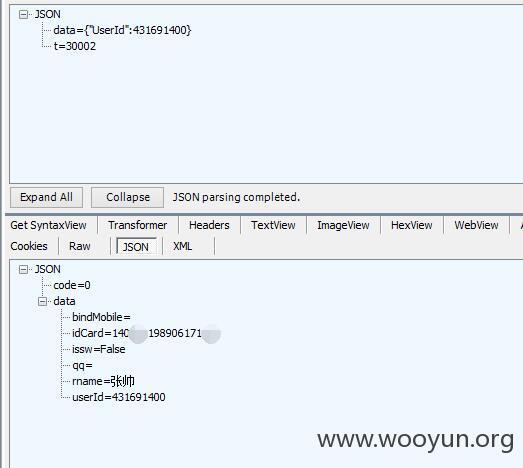Click the 'JSON parsing completed.' status text

(236, 197)
